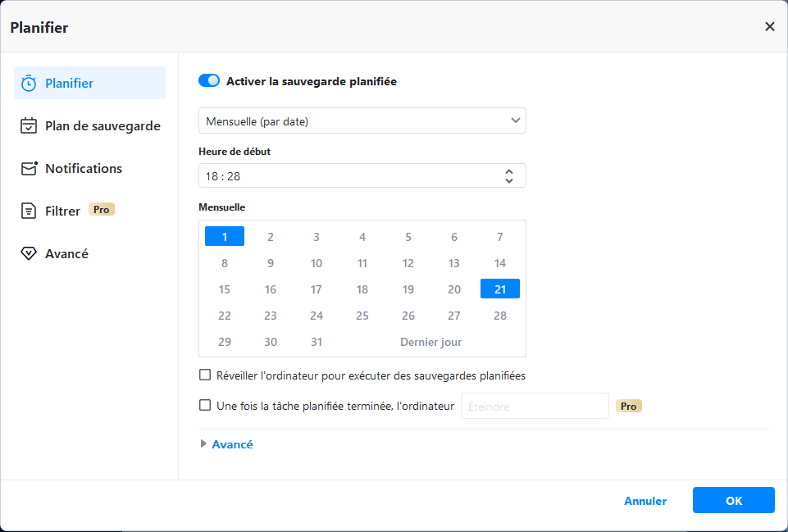This screenshot has width=788, height=532.
Task: Click the Plan de sauvegarde calendar icon
Action: pos(29,126)
